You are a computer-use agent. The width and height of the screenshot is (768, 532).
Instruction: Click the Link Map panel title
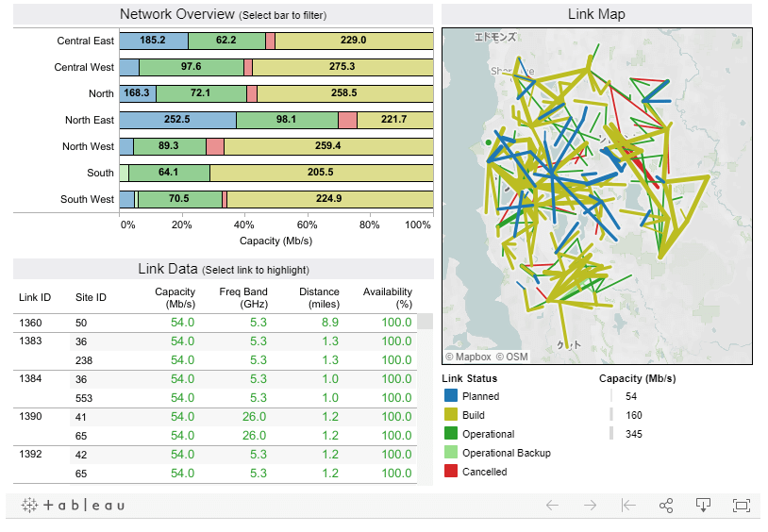pos(596,14)
